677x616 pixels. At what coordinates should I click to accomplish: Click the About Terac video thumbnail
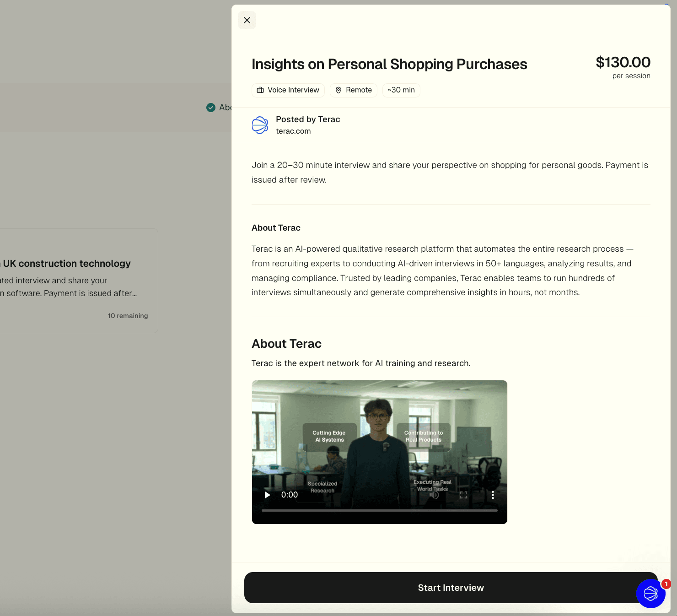pos(379,452)
